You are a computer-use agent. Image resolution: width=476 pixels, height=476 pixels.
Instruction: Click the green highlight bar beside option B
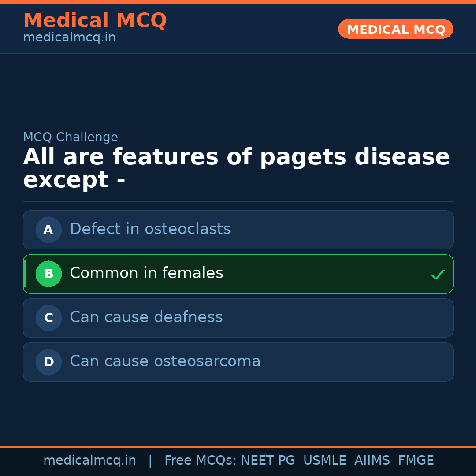point(25,274)
